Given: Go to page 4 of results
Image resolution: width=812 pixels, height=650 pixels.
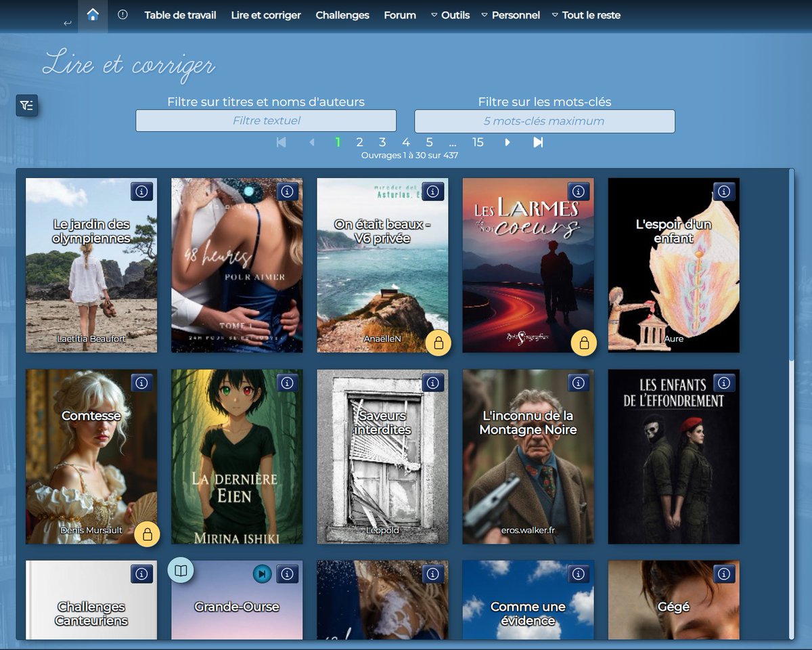Looking at the screenshot, I should pos(406,142).
